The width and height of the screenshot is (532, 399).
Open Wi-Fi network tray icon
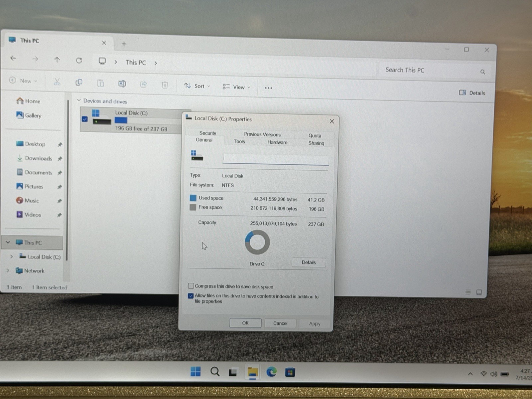483,374
